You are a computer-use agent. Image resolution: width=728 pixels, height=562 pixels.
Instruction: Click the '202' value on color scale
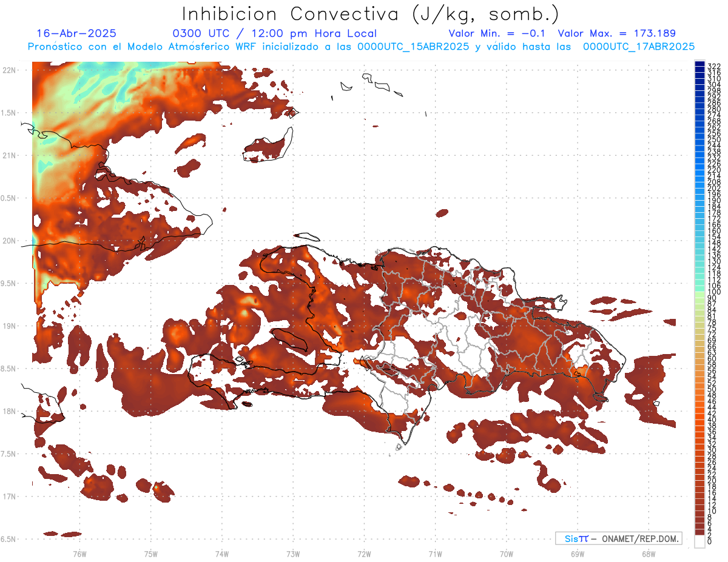click(x=713, y=188)
